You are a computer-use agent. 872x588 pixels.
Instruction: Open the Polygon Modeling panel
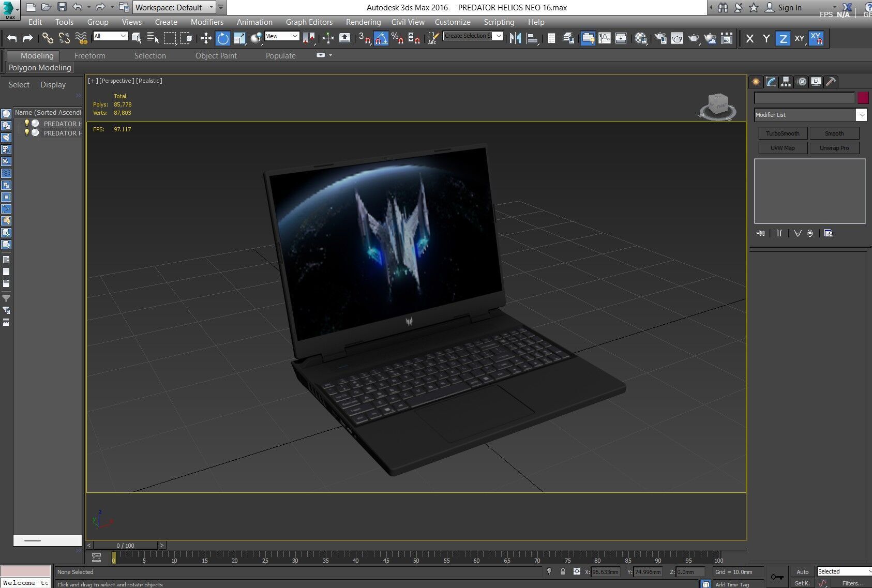pyautogui.click(x=40, y=68)
